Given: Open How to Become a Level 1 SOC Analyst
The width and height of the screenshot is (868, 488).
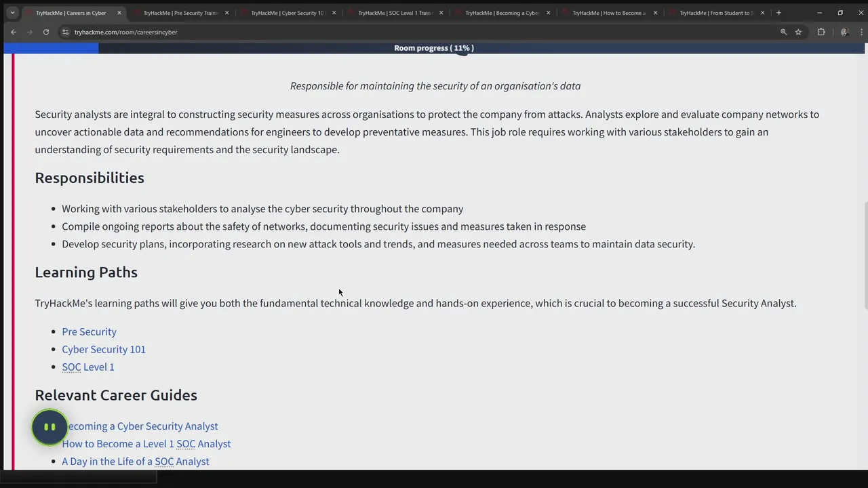Looking at the screenshot, I should pos(146,444).
